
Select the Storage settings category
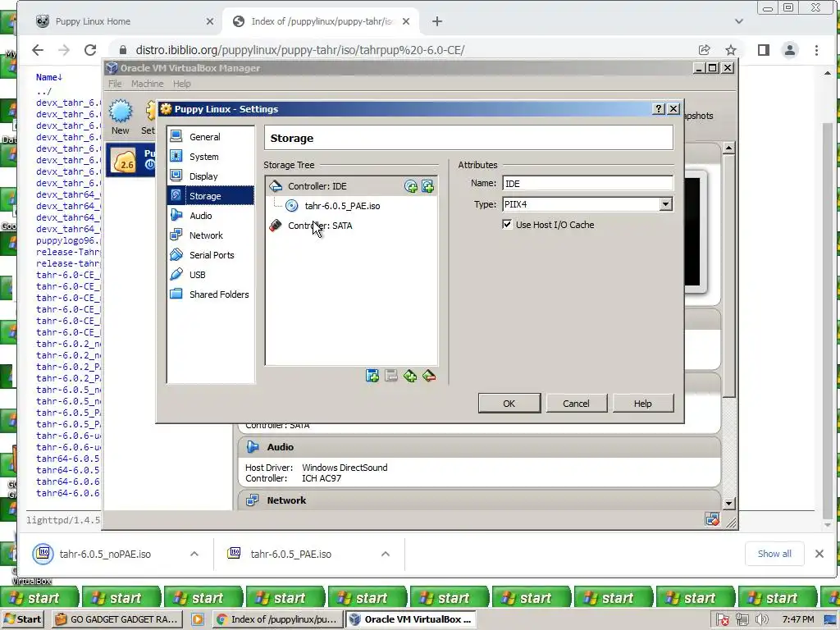[x=211, y=196]
